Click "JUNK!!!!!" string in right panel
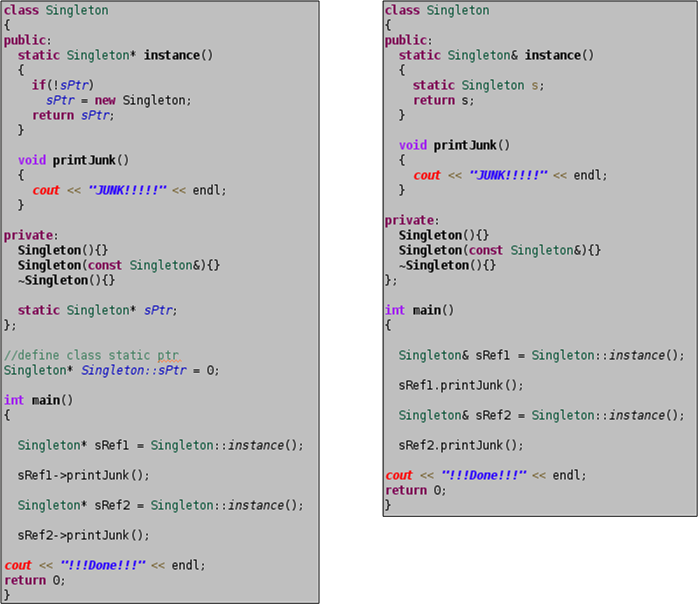Viewport: 698px width, 604px height. tap(508, 175)
